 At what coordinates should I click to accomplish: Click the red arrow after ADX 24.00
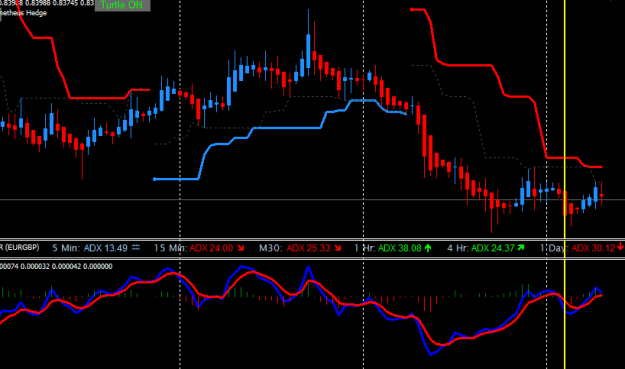[240, 248]
